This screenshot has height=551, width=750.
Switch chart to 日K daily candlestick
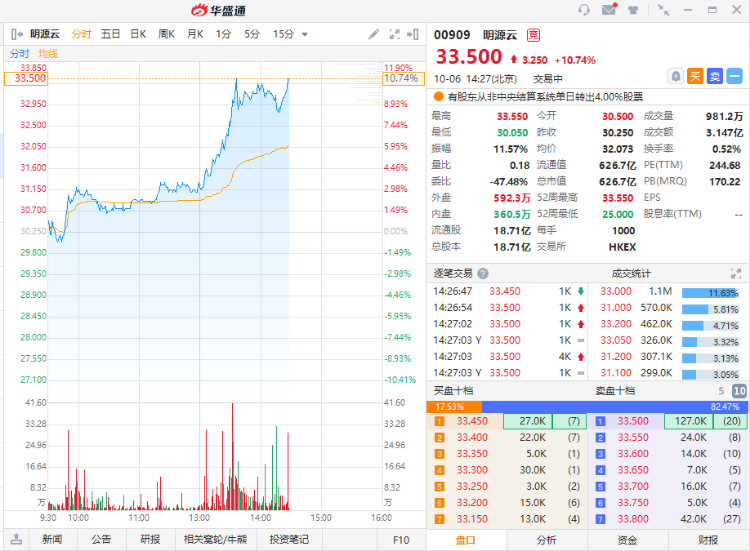[x=138, y=34]
